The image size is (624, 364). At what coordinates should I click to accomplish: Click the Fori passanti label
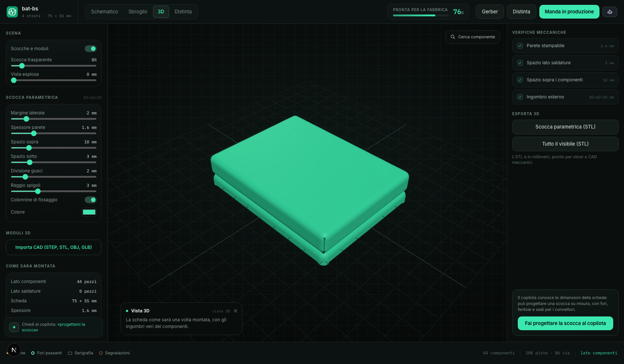tap(49, 353)
